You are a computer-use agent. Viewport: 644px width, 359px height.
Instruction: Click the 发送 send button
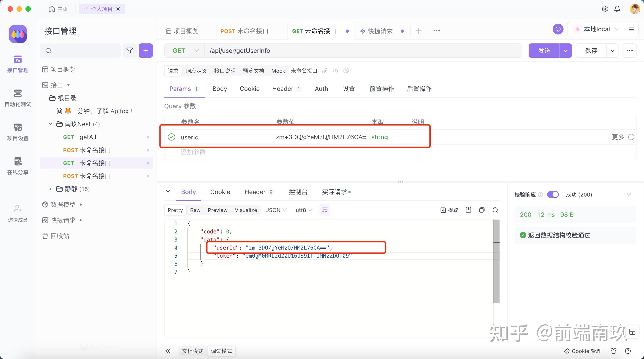point(544,51)
